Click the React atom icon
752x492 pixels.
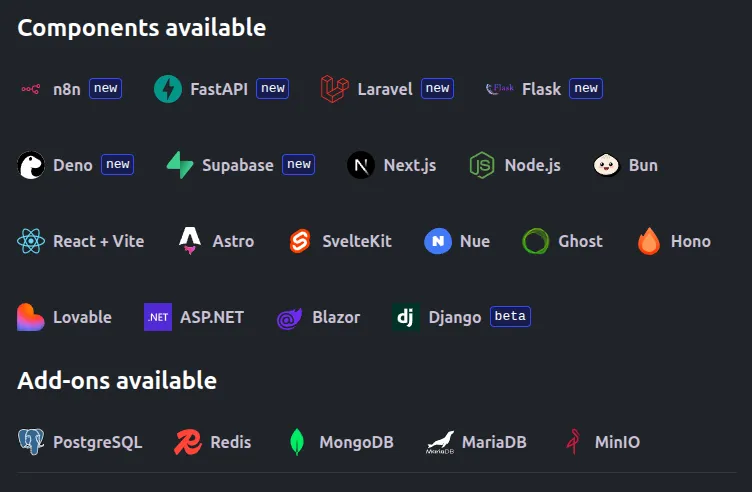[31, 241]
